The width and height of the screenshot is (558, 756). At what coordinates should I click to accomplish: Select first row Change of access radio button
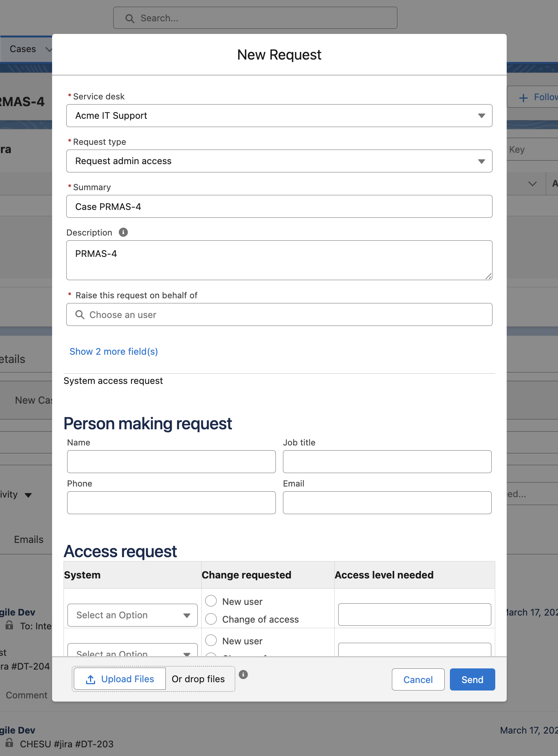211,619
